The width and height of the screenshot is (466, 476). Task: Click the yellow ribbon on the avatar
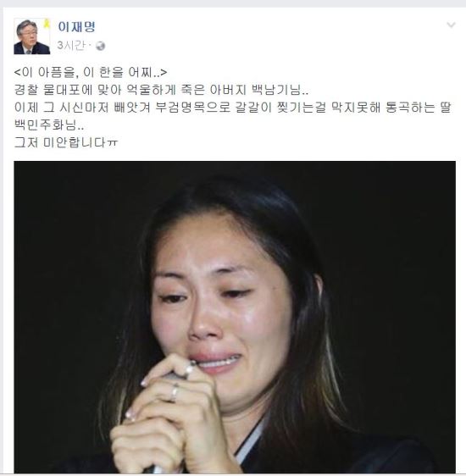tap(47, 23)
